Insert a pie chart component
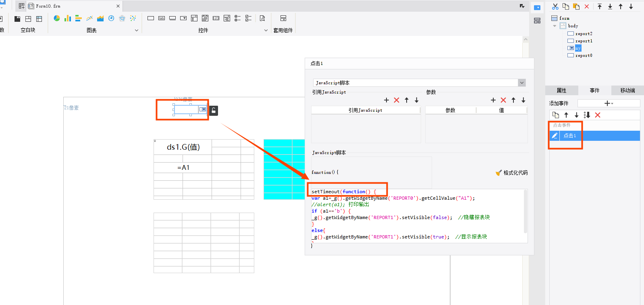The width and height of the screenshot is (644, 305). [x=57, y=19]
